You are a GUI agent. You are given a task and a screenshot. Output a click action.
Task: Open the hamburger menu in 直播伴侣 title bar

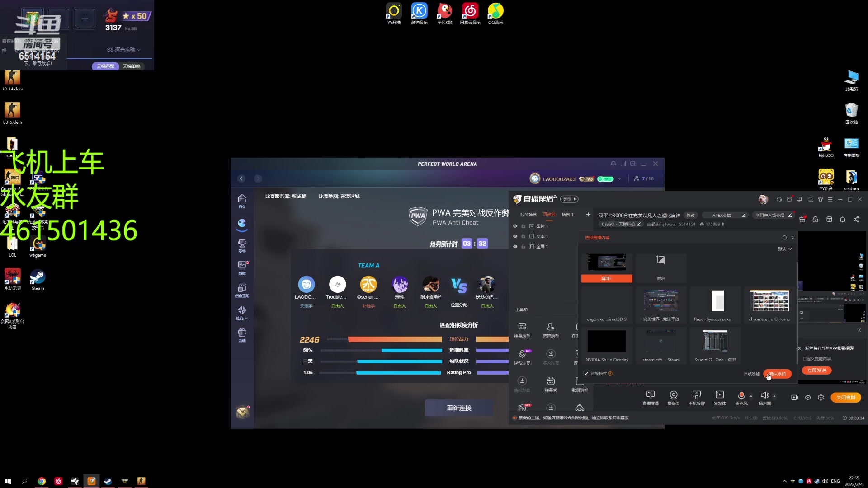point(830,199)
